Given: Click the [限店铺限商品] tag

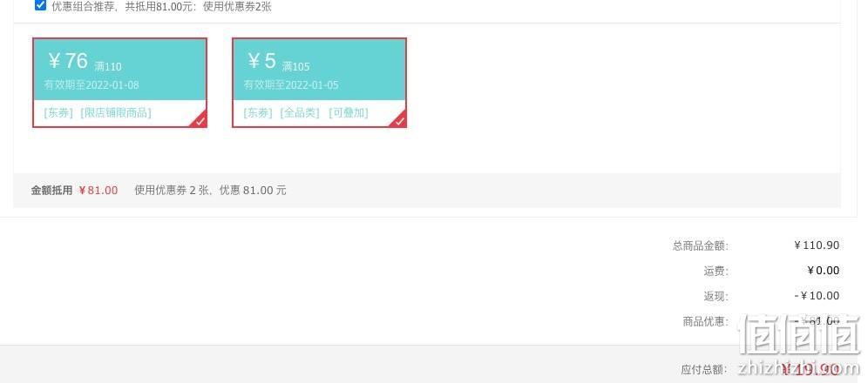Looking at the screenshot, I should [x=116, y=113].
